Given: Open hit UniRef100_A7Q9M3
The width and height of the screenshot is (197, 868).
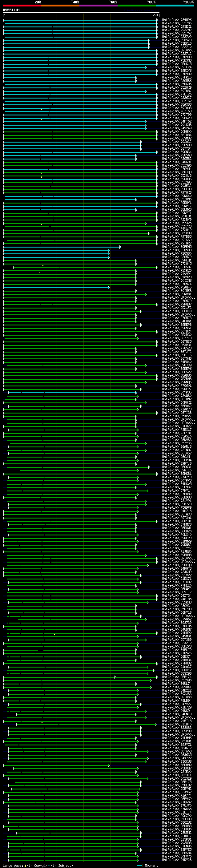Looking at the screenshot, I should (176, 57).
